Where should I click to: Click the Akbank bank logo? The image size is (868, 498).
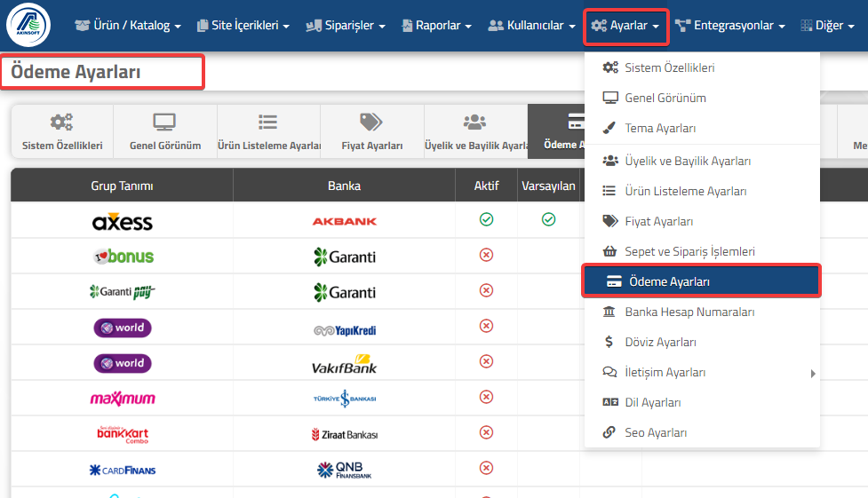pos(345,221)
